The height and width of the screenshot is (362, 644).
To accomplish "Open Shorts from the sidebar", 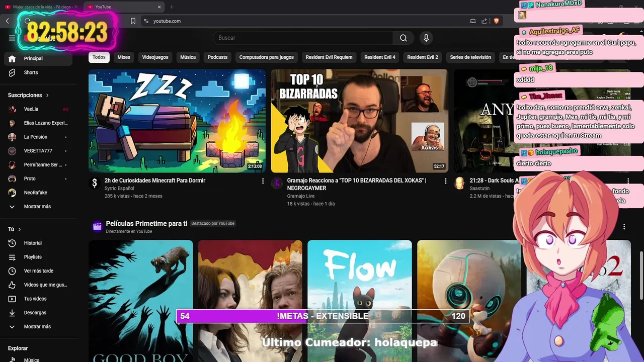I will point(38,72).
